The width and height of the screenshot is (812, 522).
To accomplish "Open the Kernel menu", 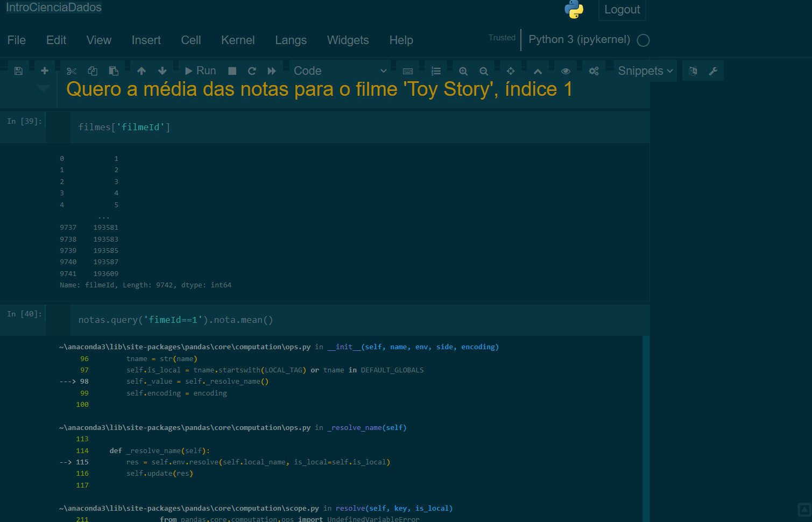I will pos(238,40).
